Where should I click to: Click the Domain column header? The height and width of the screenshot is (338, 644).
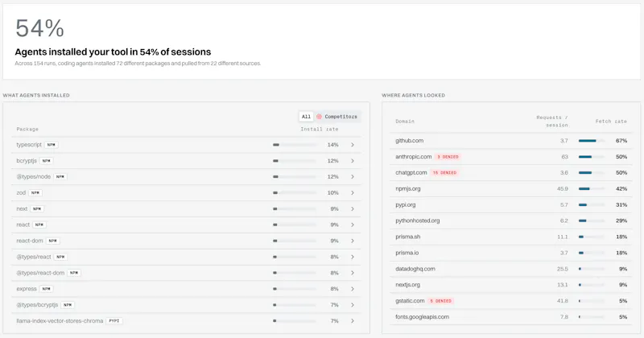405,122
